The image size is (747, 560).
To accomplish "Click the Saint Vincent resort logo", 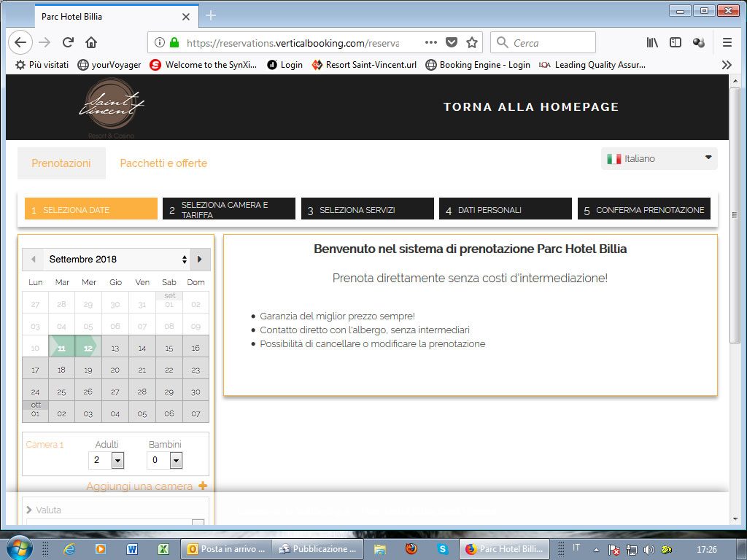I will click(112, 107).
